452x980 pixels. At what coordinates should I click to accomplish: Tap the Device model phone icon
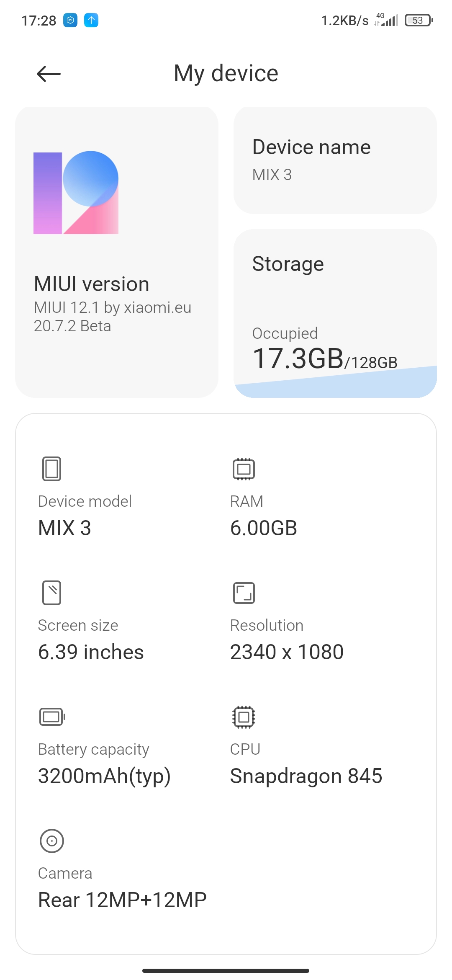[x=51, y=469]
